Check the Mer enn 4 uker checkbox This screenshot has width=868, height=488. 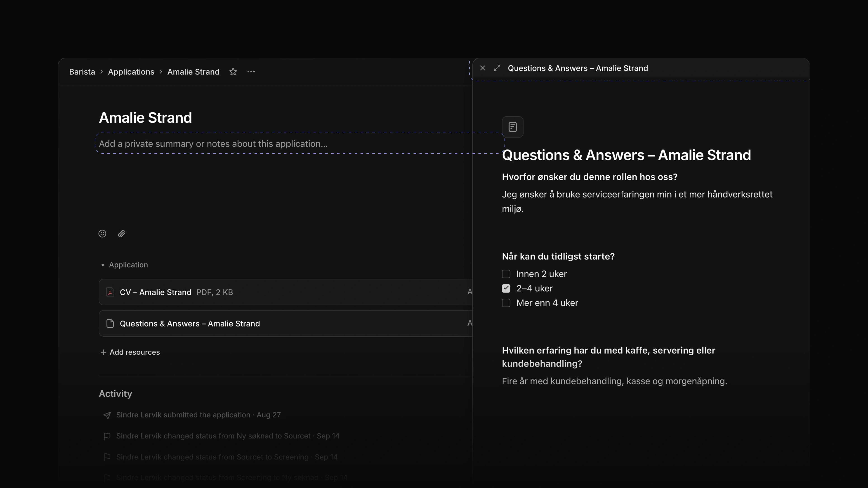(x=506, y=303)
